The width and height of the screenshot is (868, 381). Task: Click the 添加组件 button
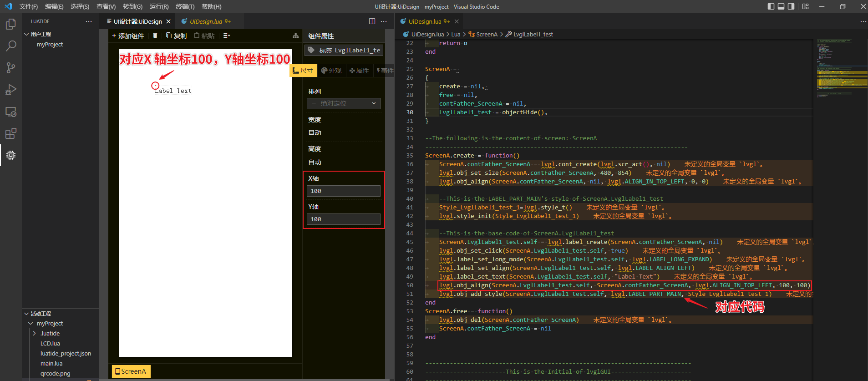pos(128,36)
